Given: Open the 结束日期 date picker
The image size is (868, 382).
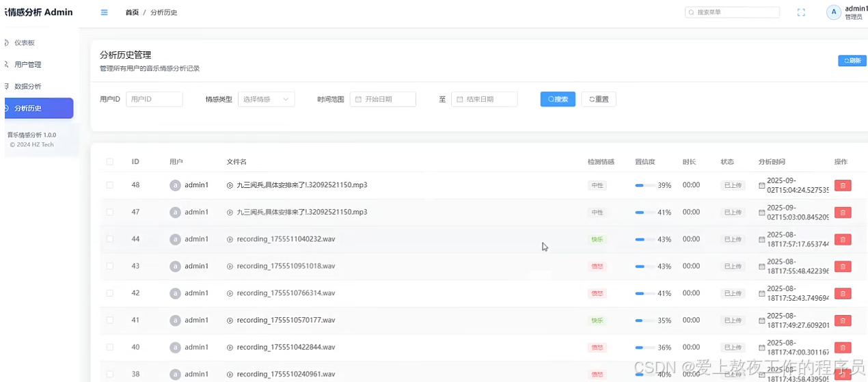Looking at the screenshot, I should click(x=484, y=99).
